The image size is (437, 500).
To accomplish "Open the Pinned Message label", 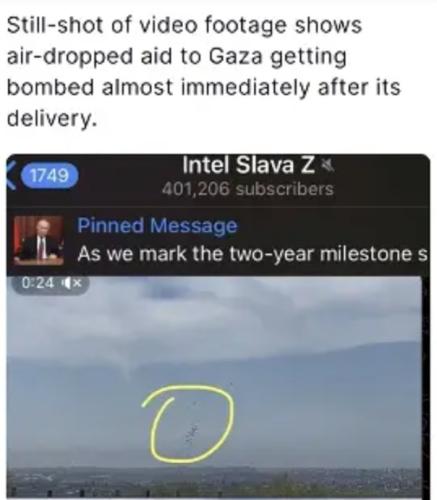I will (x=157, y=226).
